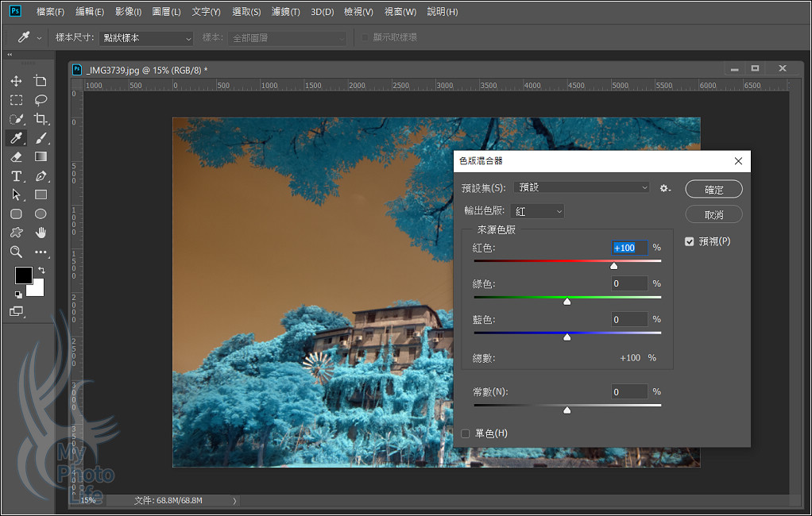Toggle the 預視(P) preview checkbox
Viewport: 812px width, 516px height.
tap(690, 241)
